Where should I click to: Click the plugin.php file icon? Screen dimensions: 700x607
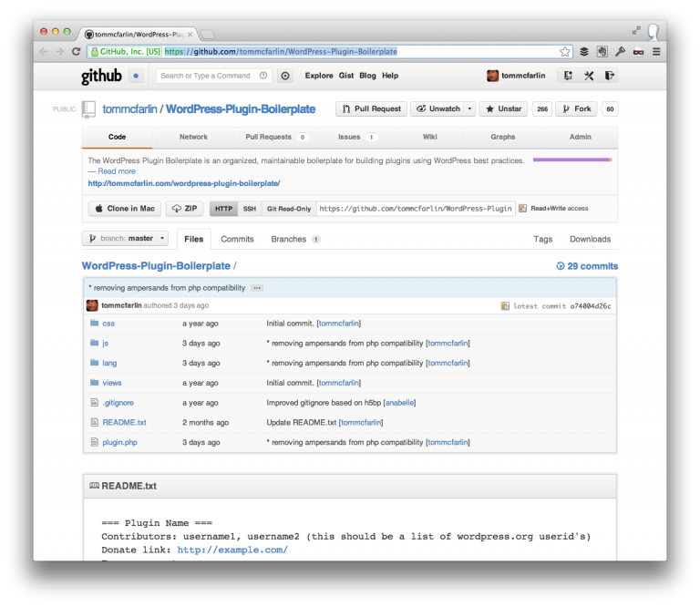[94, 442]
